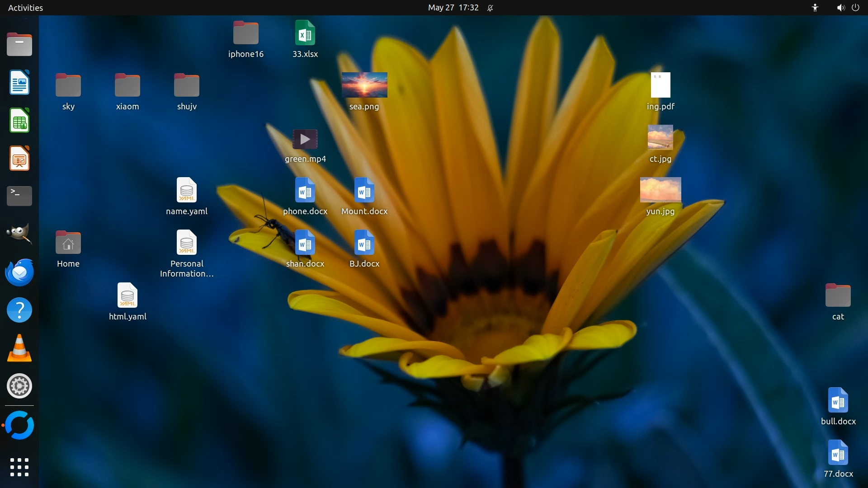Open the Settings gear in dock
Screen dimensions: 868x488
click(19, 386)
